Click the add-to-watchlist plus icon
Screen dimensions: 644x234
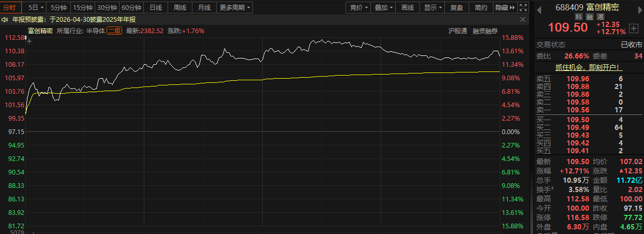pyautogui.click(x=634, y=28)
